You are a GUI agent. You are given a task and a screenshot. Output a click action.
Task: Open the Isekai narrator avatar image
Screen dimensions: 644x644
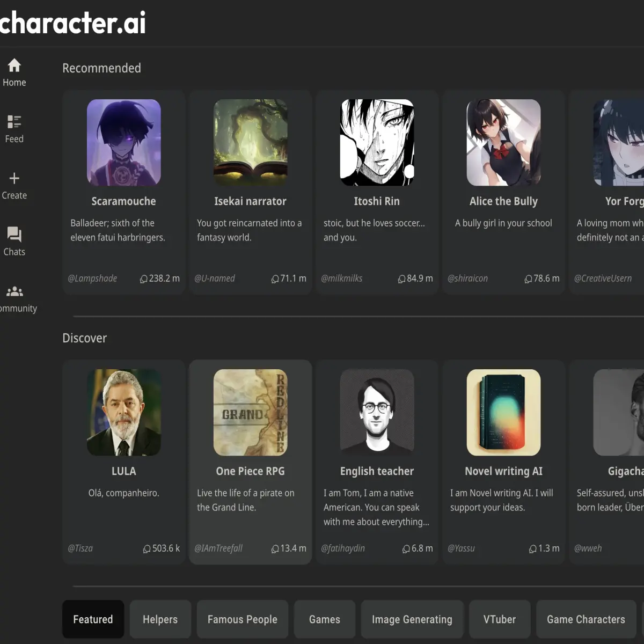click(x=251, y=142)
